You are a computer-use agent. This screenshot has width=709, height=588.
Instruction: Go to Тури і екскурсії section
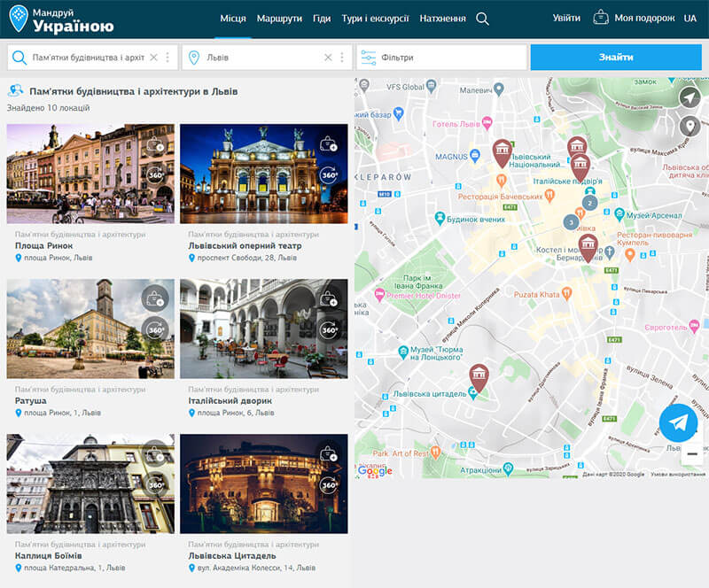[375, 19]
